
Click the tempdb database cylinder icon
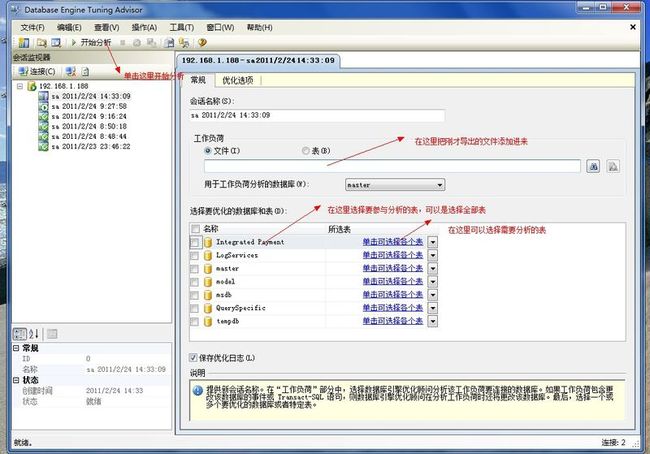[208, 321]
